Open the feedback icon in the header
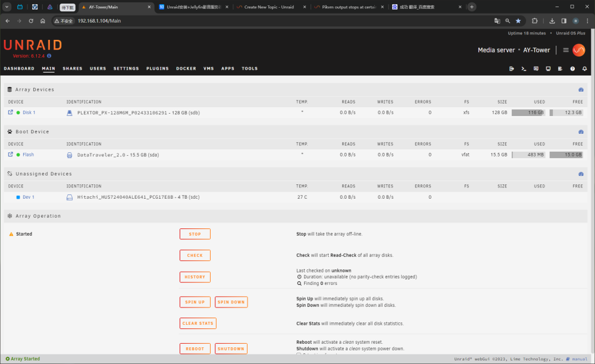 click(x=536, y=68)
